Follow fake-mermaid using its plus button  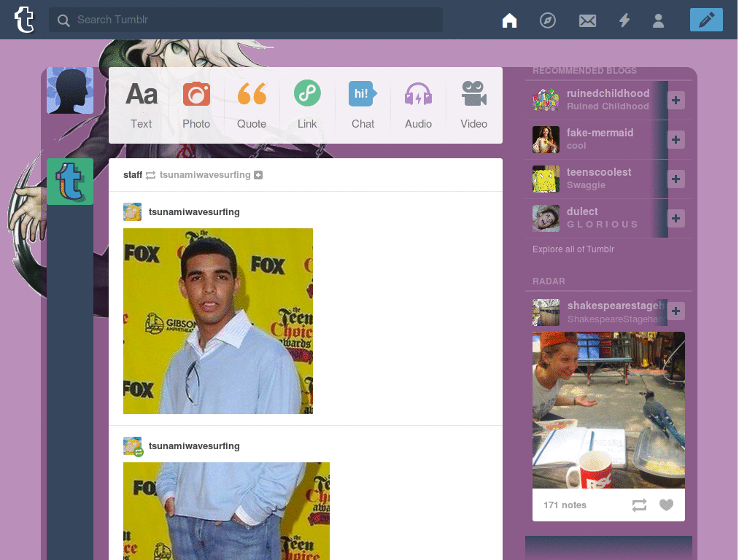676,139
